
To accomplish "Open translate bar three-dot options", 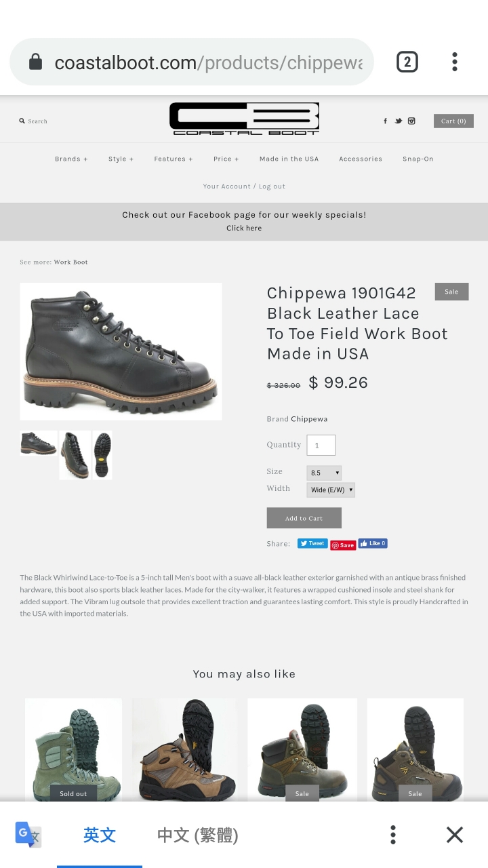I will pyautogui.click(x=393, y=835).
